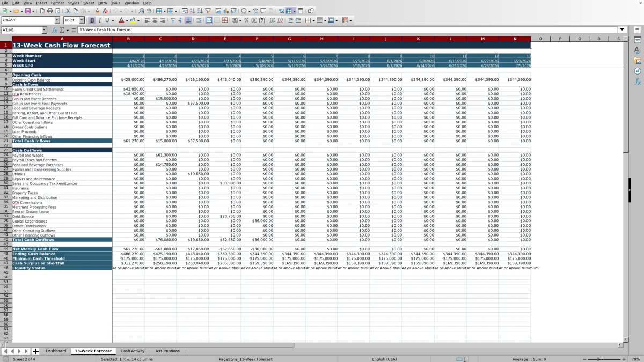Click Sort Ascending icon
This screenshot has width=644, height=362.
[192, 11]
